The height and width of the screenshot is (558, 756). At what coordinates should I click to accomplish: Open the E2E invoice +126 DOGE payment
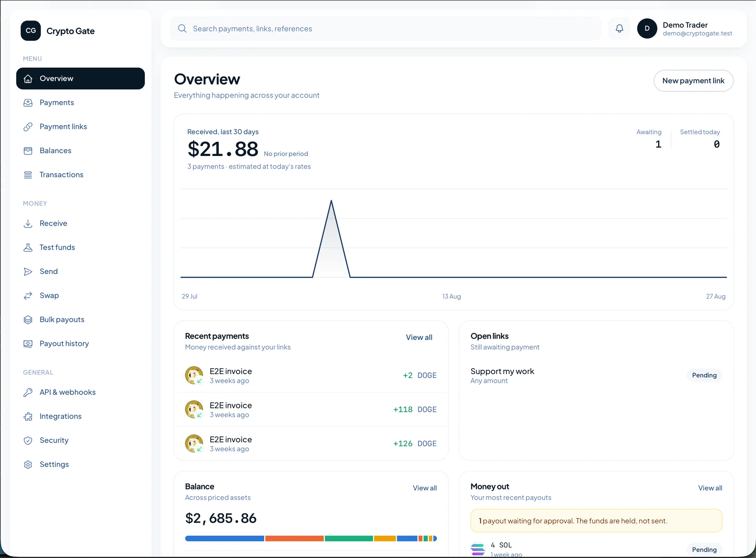coord(311,443)
